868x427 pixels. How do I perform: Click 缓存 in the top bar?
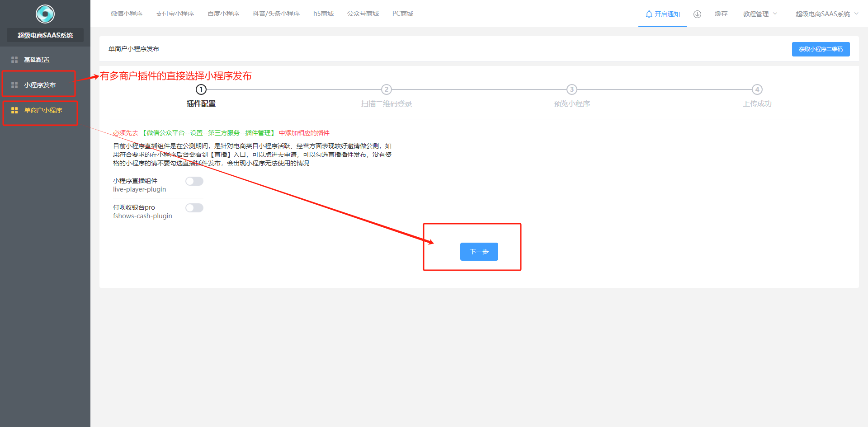(721, 14)
